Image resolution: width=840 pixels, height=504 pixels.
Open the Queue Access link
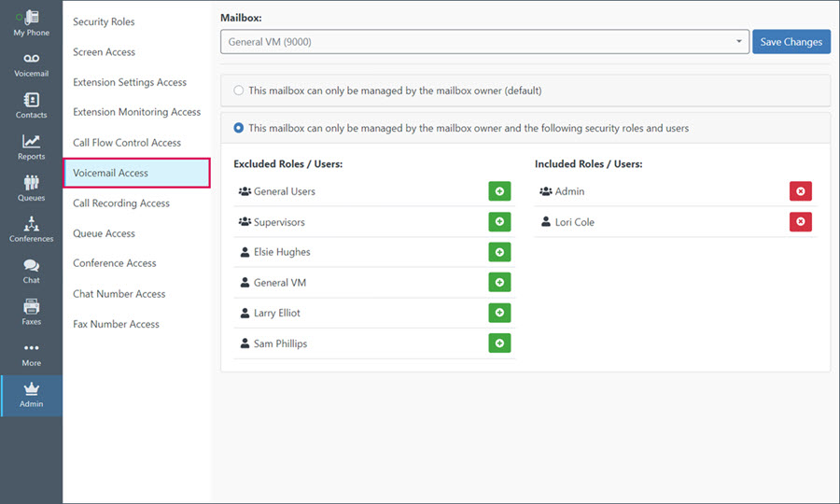[x=104, y=233]
